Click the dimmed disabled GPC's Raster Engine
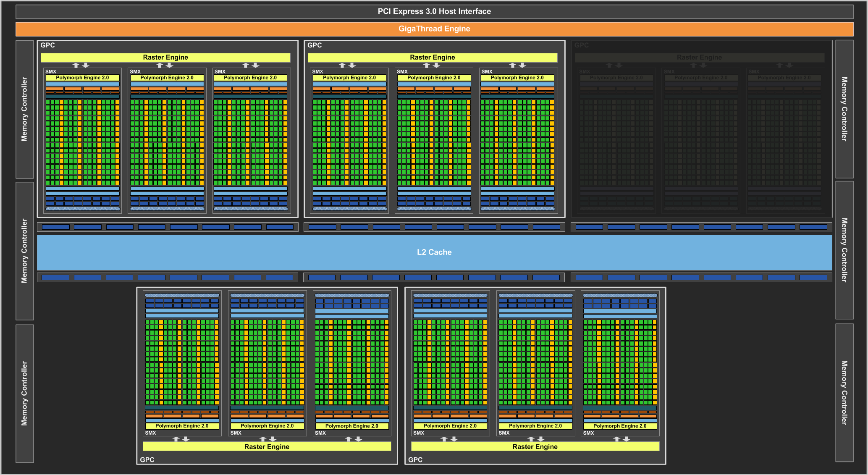 tap(699, 57)
